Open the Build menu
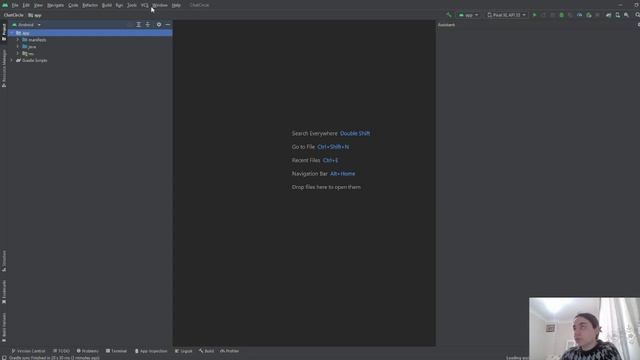 coord(107,5)
